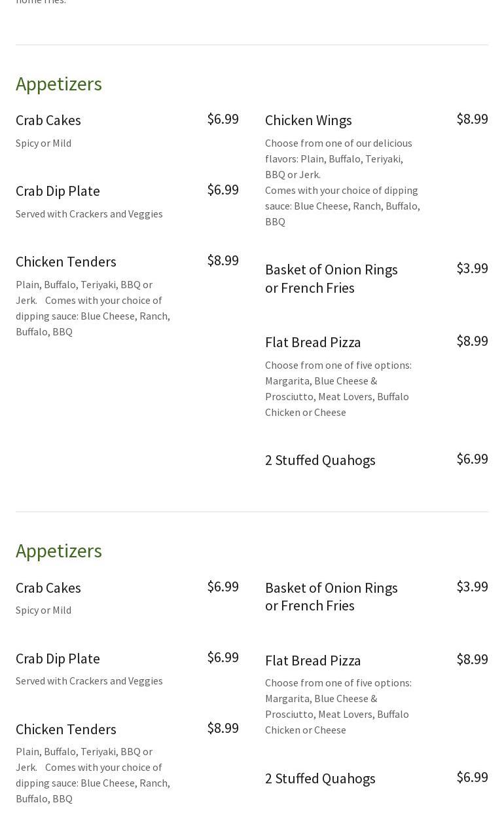Click the Chicken Wings $8.99 price
This screenshot has height=839, width=504.
pyautogui.click(x=472, y=119)
